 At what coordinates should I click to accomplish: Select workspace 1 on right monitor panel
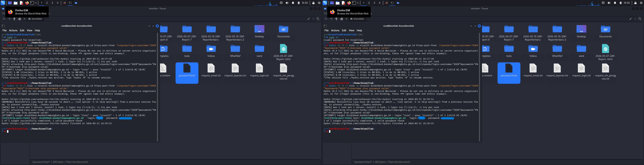(363, 3)
